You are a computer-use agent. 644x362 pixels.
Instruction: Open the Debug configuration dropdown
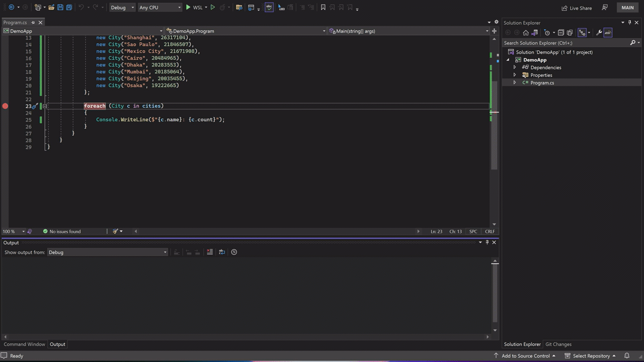(x=122, y=7)
